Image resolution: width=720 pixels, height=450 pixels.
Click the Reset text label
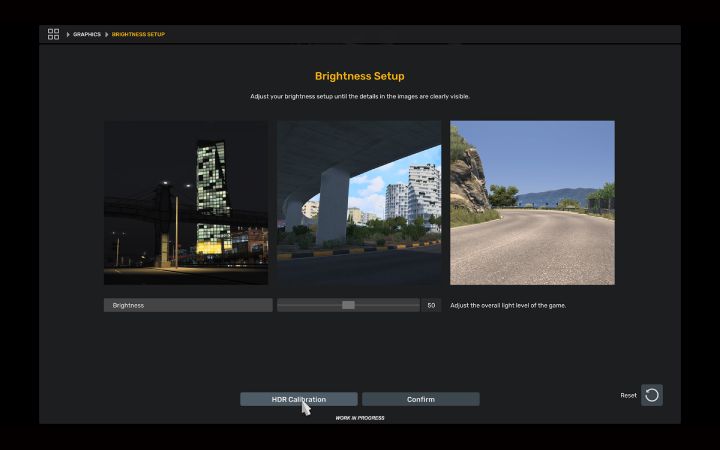pyautogui.click(x=628, y=395)
